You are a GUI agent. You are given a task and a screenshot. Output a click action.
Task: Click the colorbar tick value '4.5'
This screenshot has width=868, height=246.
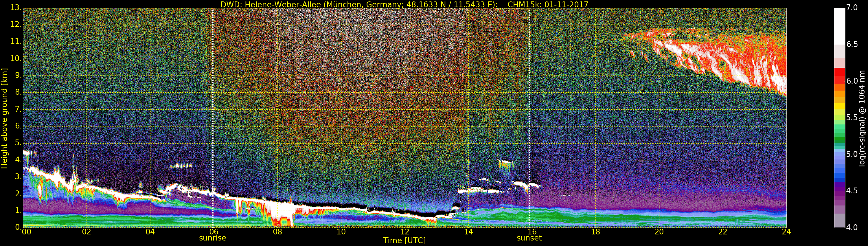pos(852,191)
